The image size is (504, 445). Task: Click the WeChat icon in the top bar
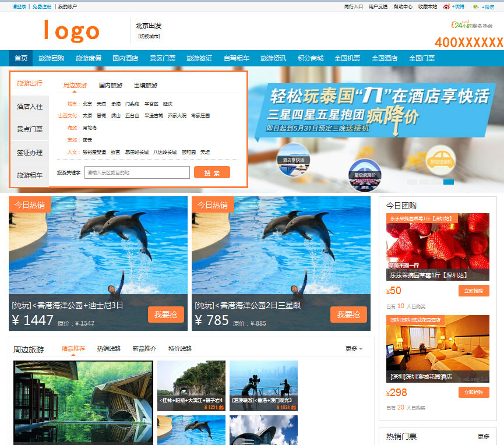coord(476,6)
